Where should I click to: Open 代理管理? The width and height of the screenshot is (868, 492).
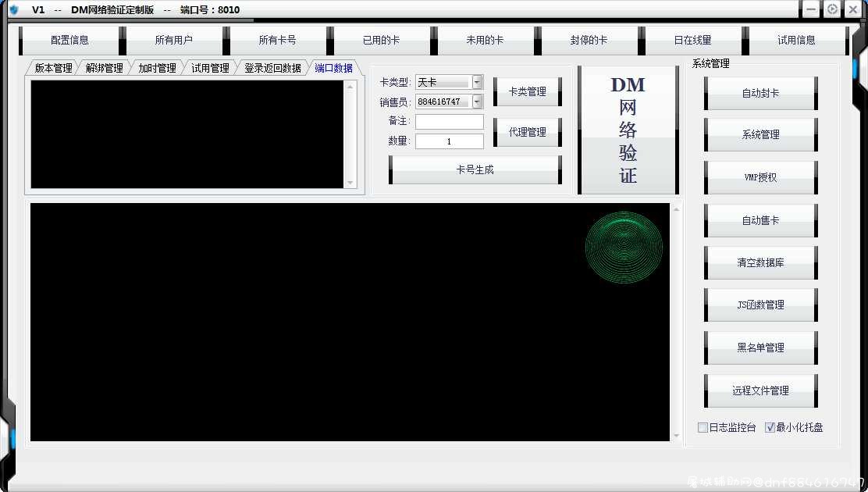(528, 133)
